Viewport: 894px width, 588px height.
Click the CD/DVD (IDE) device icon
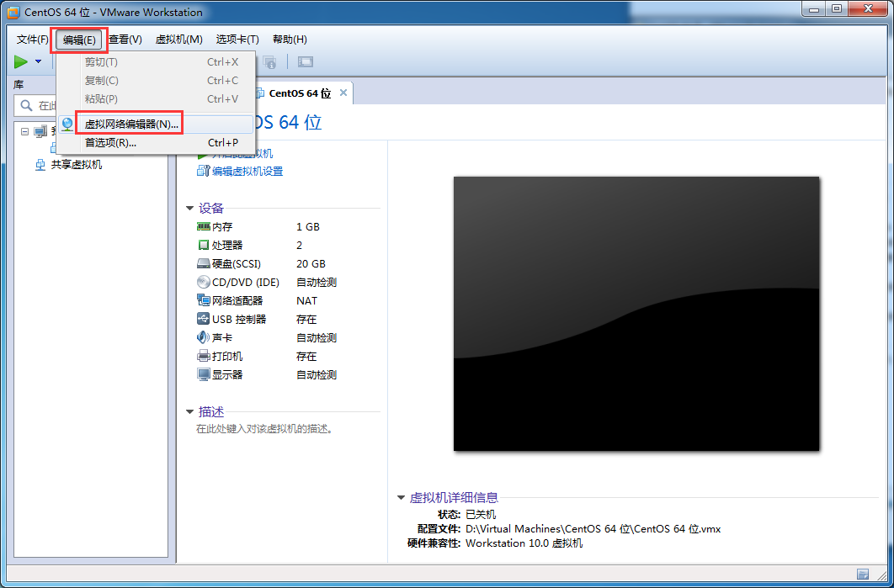point(204,282)
